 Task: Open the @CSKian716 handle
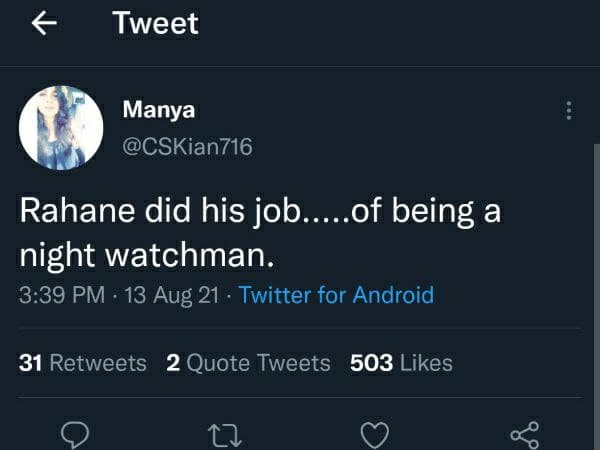coord(187,147)
